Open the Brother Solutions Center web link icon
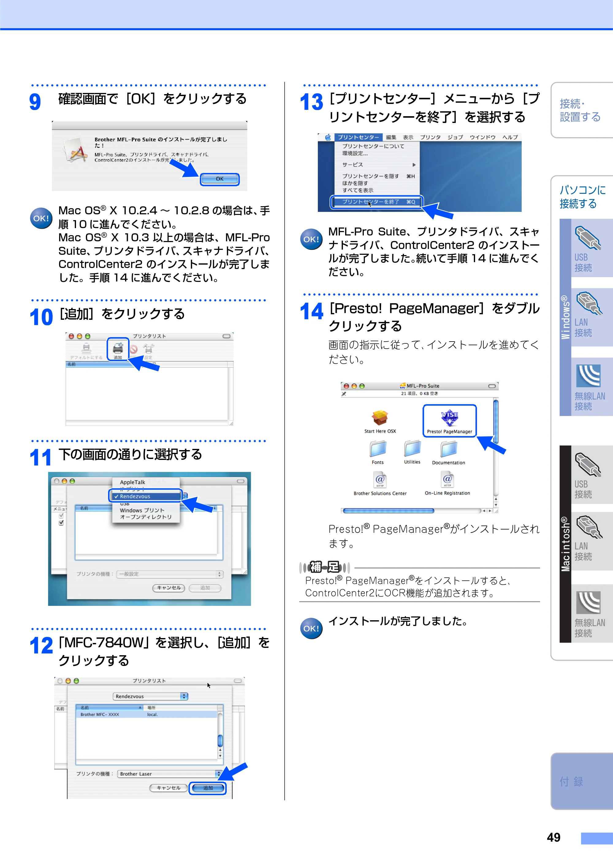613x868 pixels. point(380,483)
